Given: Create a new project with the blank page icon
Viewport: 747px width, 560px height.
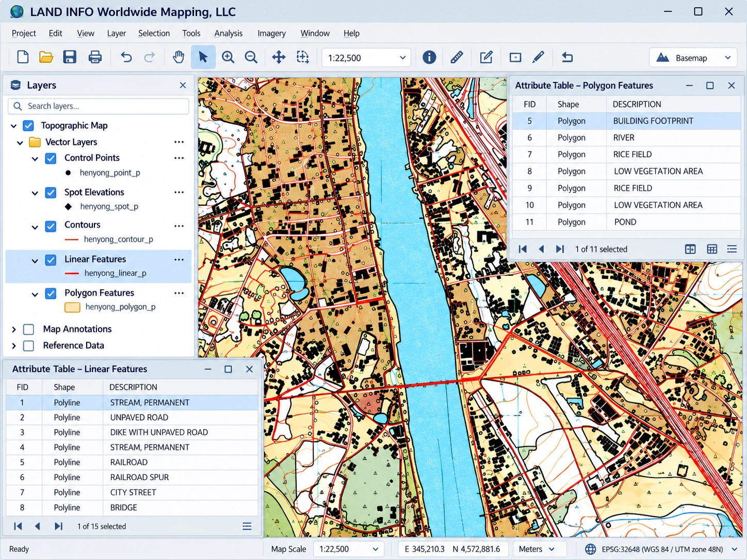Looking at the screenshot, I should point(23,57).
